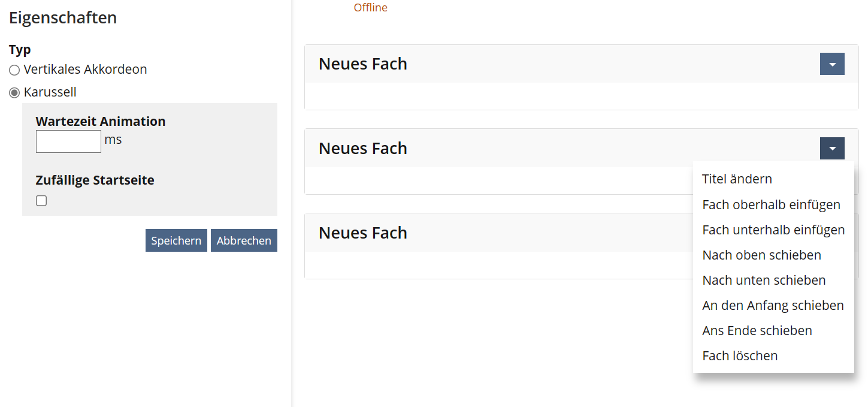Viewport: 868px width, 407px height.
Task: Select Fach unterhalb einfügen
Action: tap(773, 230)
